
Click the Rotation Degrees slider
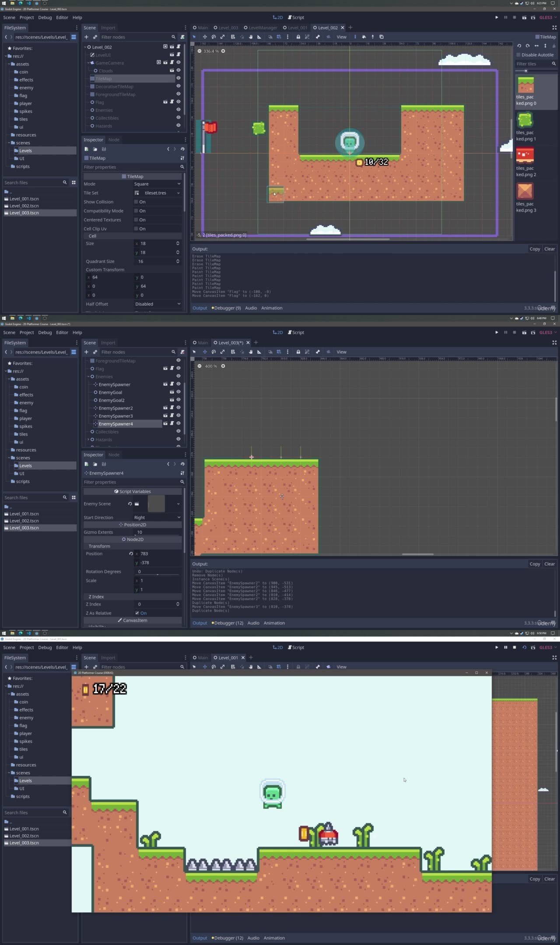157,574
